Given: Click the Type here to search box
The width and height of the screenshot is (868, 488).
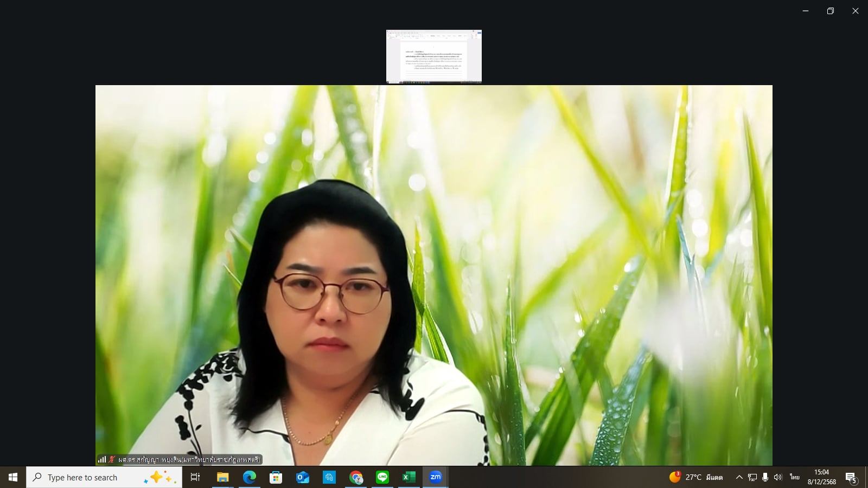Looking at the screenshot, I should coord(92,477).
